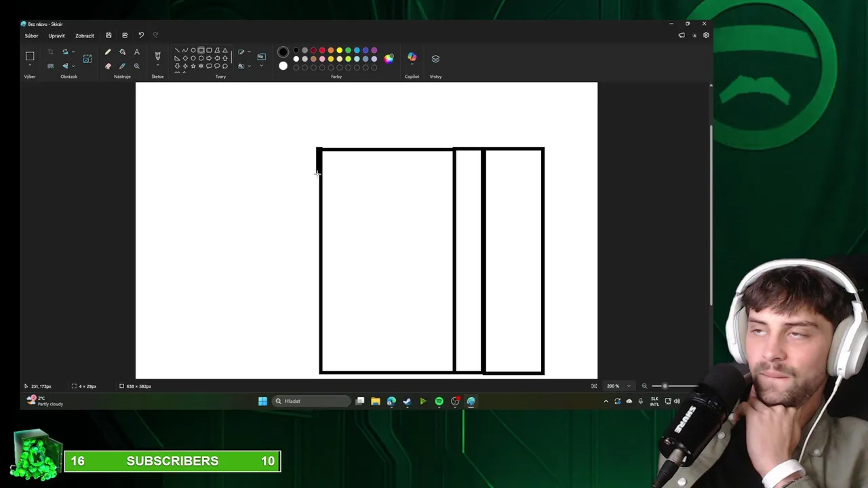Open the 200 % zoom level dropdown
The height and width of the screenshot is (488, 868).
(619, 386)
